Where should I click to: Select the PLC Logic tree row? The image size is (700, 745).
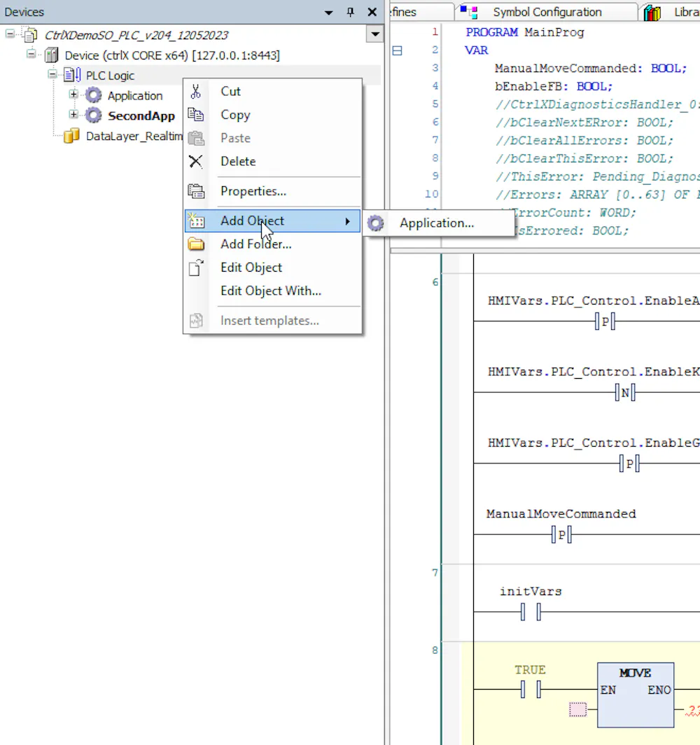coord(110,76)
